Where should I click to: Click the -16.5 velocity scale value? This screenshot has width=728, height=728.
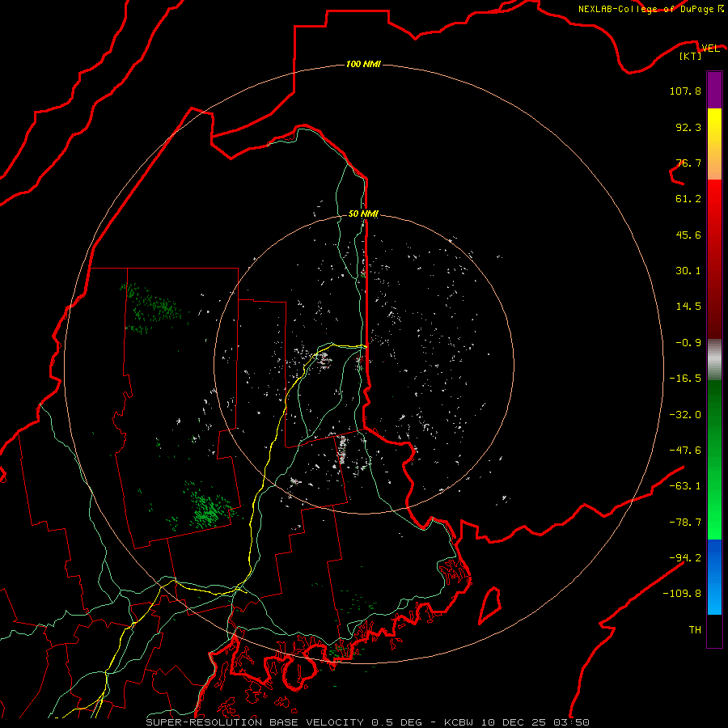click(685, 379)
